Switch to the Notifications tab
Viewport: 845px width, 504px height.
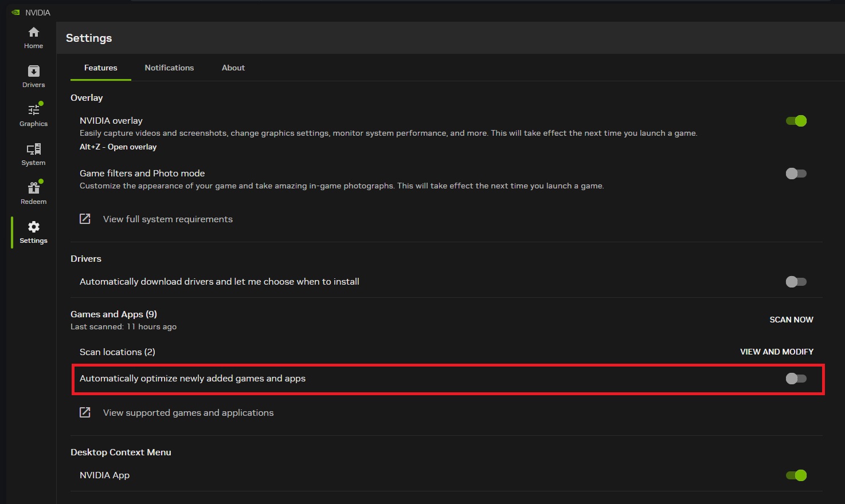[169, 68]
